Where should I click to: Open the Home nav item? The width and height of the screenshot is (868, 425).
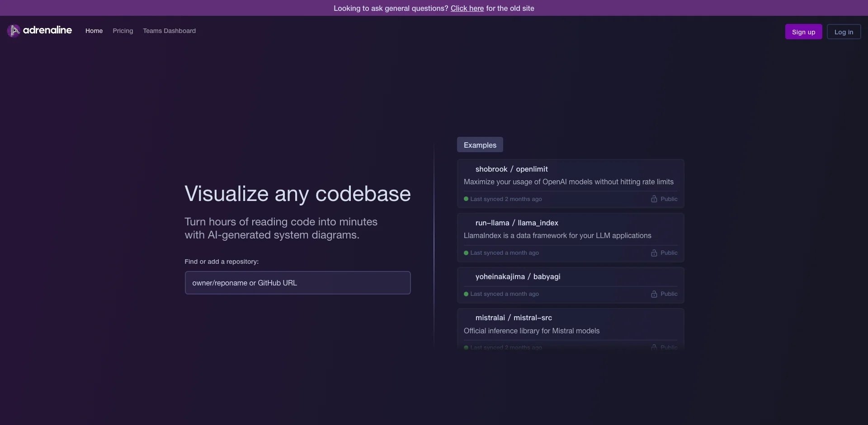(94, 31)
